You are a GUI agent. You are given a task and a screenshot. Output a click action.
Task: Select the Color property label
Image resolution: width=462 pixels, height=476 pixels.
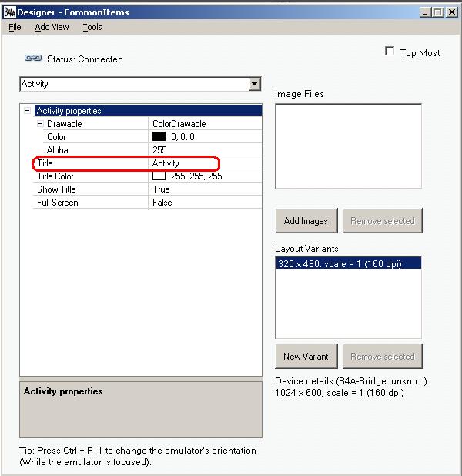click(x=56, y=137)
